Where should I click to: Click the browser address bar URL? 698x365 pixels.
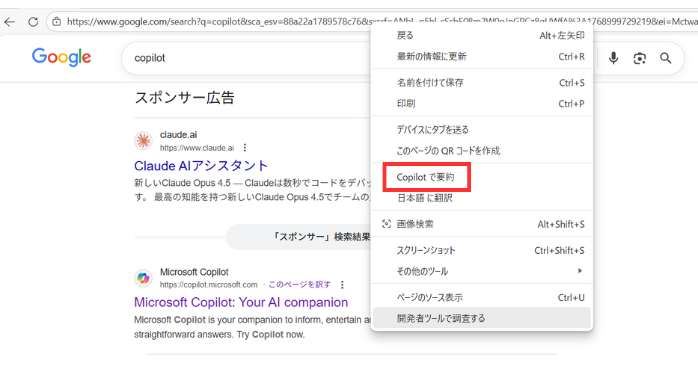381,21
